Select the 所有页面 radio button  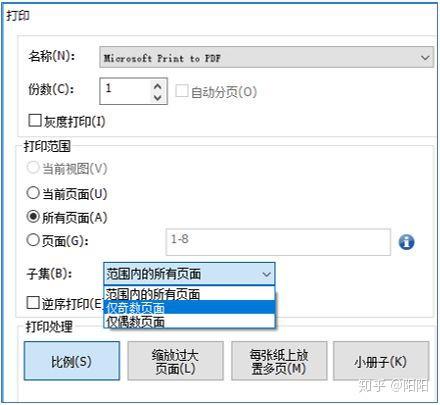[33, 217]
